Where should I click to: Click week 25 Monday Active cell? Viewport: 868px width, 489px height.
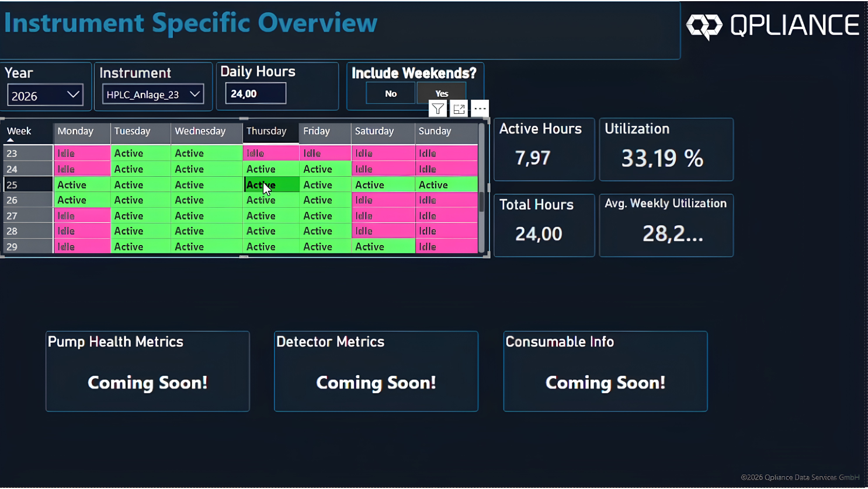point(82,185)
